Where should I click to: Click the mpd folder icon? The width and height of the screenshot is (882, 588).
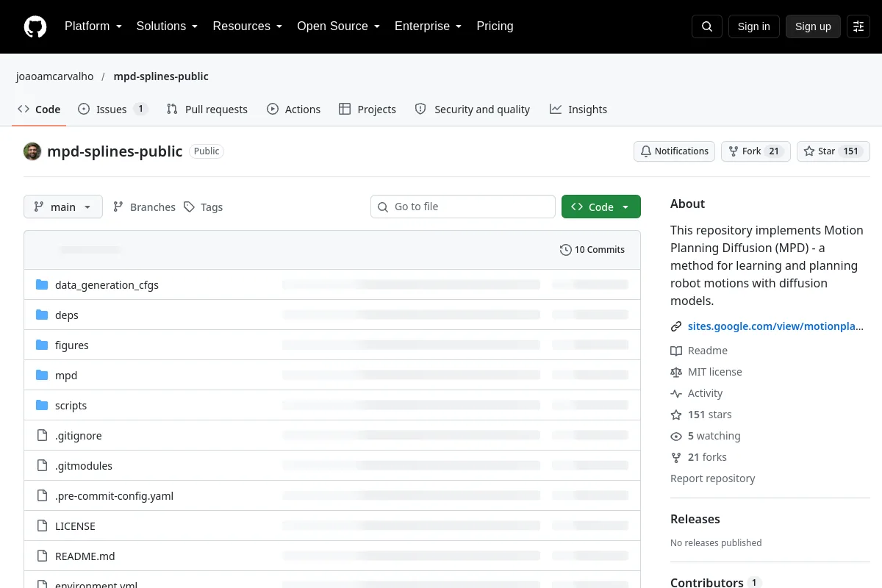(42, 375)
